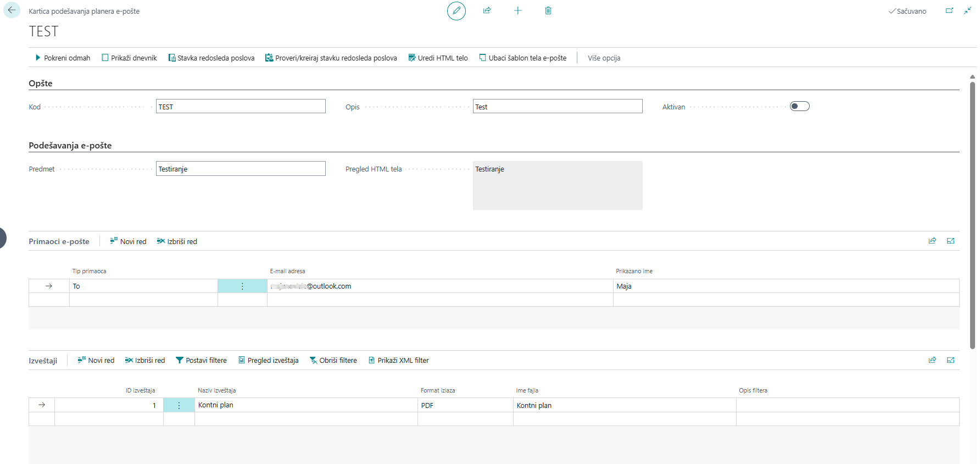The height and width of the screenshot is (464, 980).
Task: Click Kontni plan in Naziv izveštaja column
Action: [x=306, y=405]
